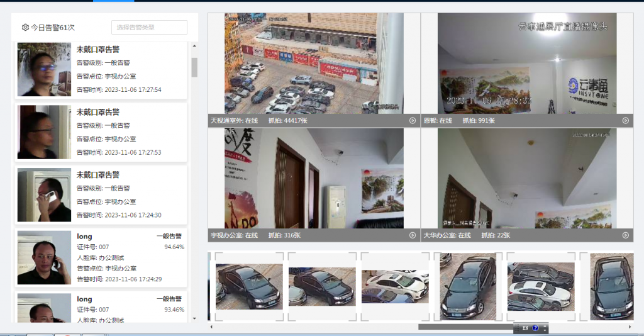The height and width of the screenshot is (336, 644).
Task: Click the left arrow of vehicle snapshot scrollbar
Action: tap(211, 327)
